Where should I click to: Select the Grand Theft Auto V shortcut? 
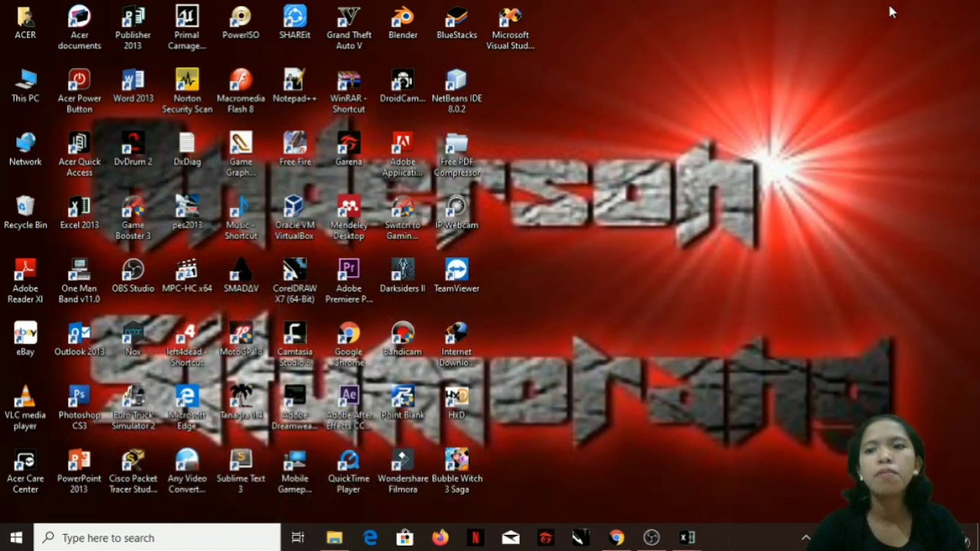349,28
